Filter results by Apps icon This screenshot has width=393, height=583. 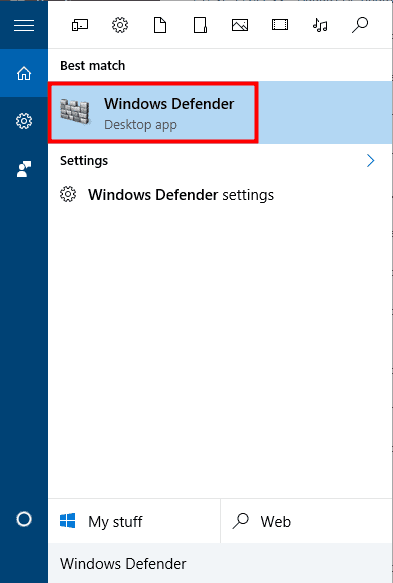tap(80, 25)
